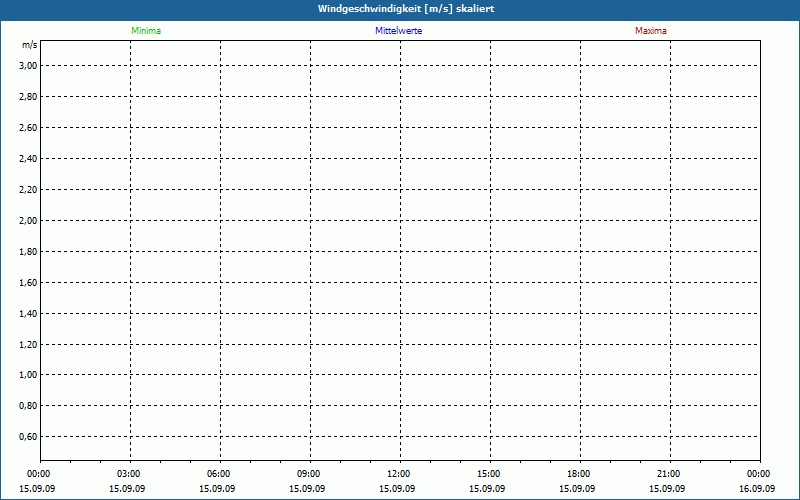Click the 21:00 time axis label
Image resolution: width=800 pixels, height=500 pixels.
pos(668,474)
